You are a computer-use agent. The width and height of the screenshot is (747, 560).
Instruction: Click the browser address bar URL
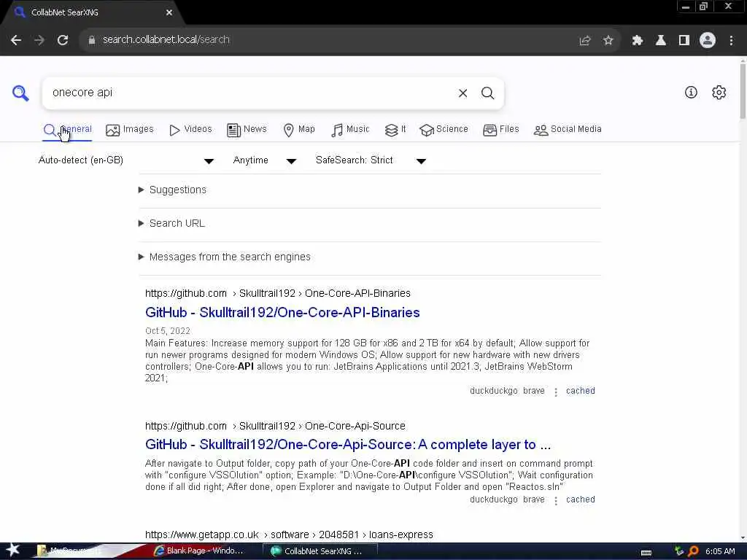coord(166,40)
